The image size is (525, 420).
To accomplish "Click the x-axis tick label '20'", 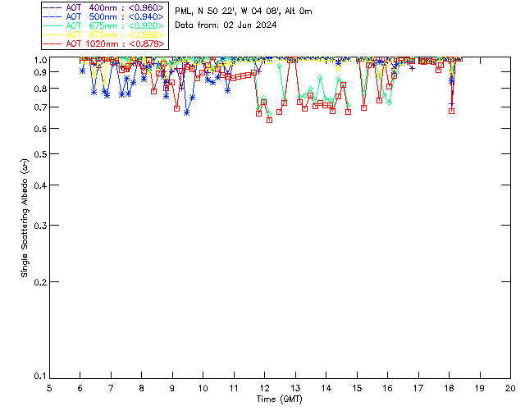I will [x=510, y=389].
